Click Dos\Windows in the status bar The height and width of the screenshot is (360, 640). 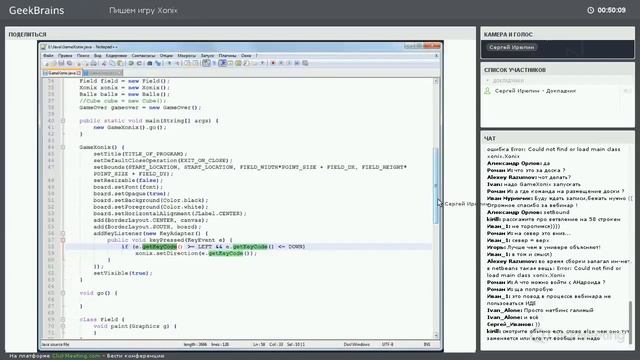(357, 344)
